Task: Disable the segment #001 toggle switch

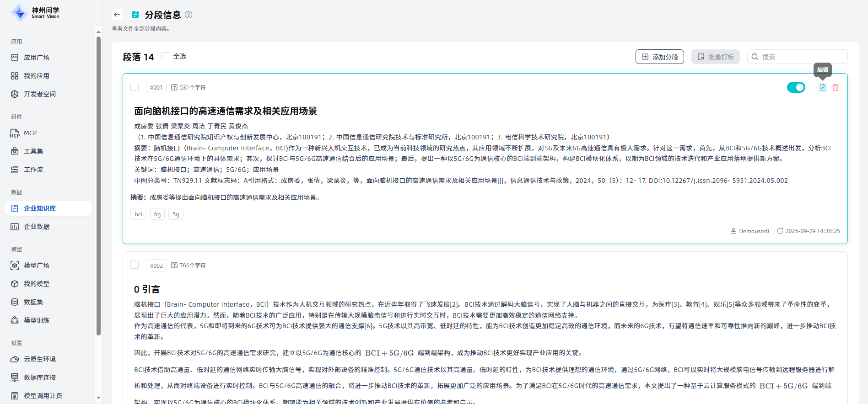Action: [x=796, y=87]
